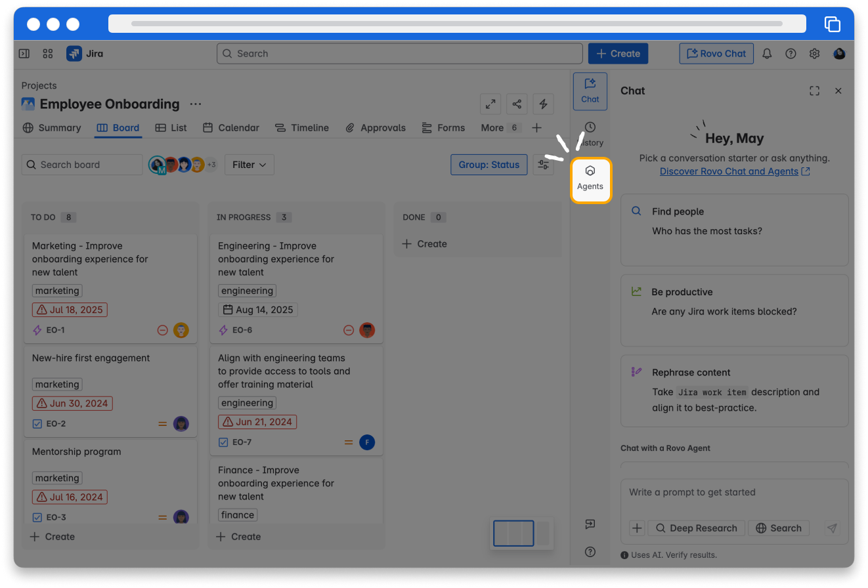This screenshot has width=868, height=588.
Task: Click the top Jira Search field
Action: pos(399,54)
